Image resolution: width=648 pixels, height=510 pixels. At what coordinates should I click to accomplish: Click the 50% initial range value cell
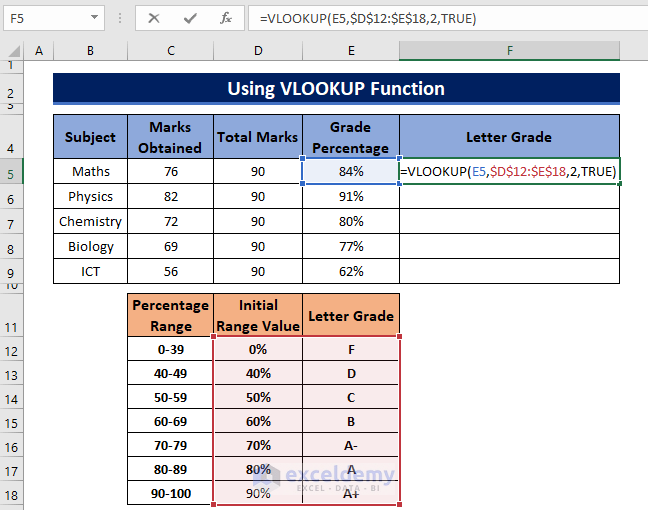coord(258,397)
